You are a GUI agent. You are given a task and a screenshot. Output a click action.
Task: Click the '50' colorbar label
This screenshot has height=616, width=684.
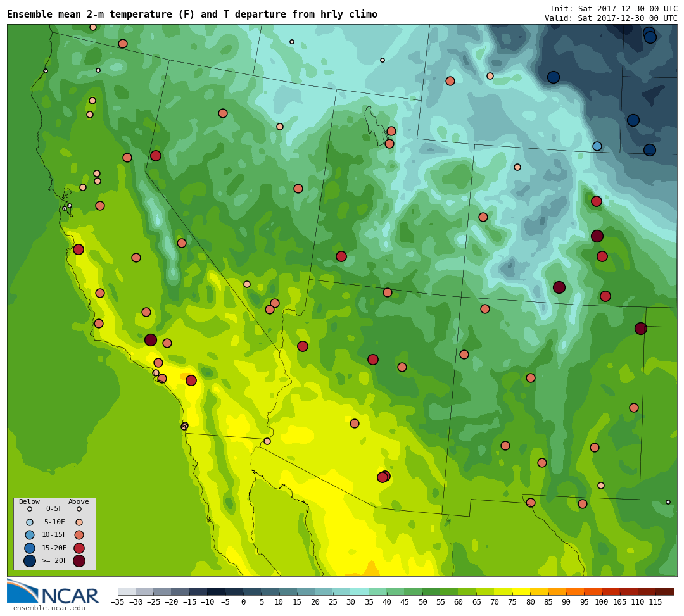coord(422,602)
